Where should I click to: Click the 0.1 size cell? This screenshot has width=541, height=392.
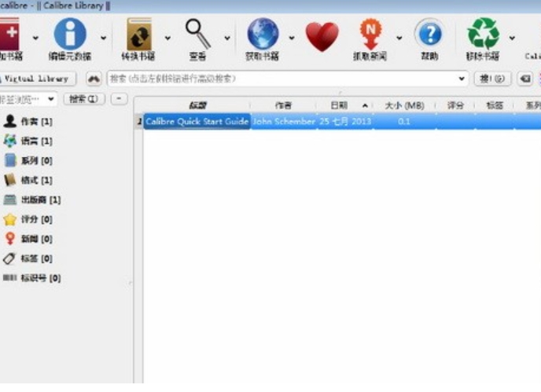coord(404,121)
